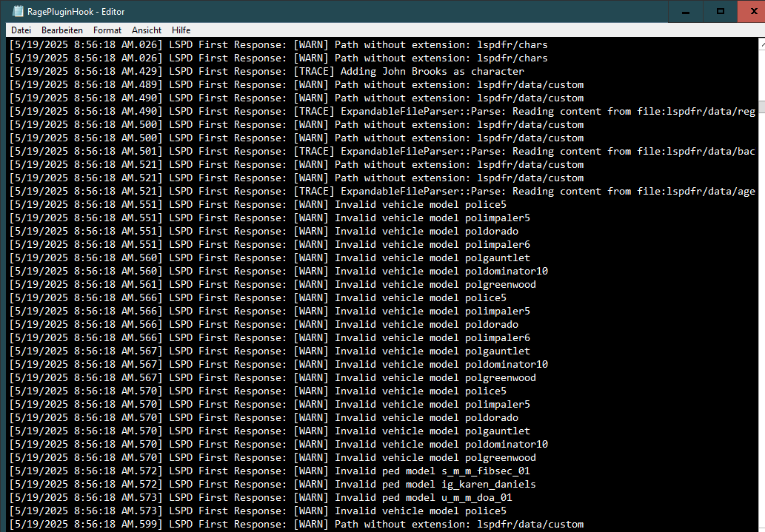Click the line ending 'file:lspdfr/data/age'
The width and height of the screenshot is (765, 532).
[x=382, y=191]
